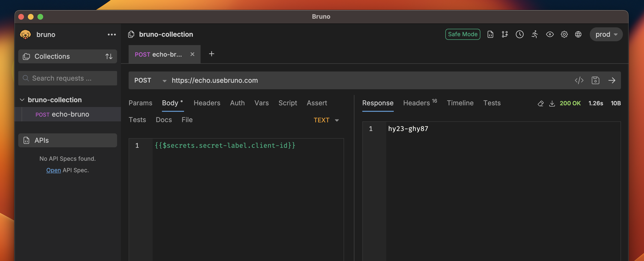
Task: Toggle variables view with eye icon
Action: [549, 34]
